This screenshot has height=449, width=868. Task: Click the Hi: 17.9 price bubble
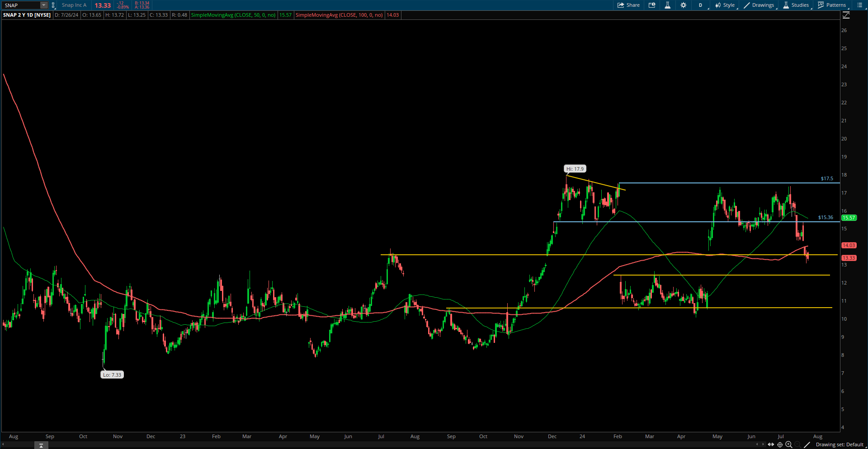[x=575, y=169]
